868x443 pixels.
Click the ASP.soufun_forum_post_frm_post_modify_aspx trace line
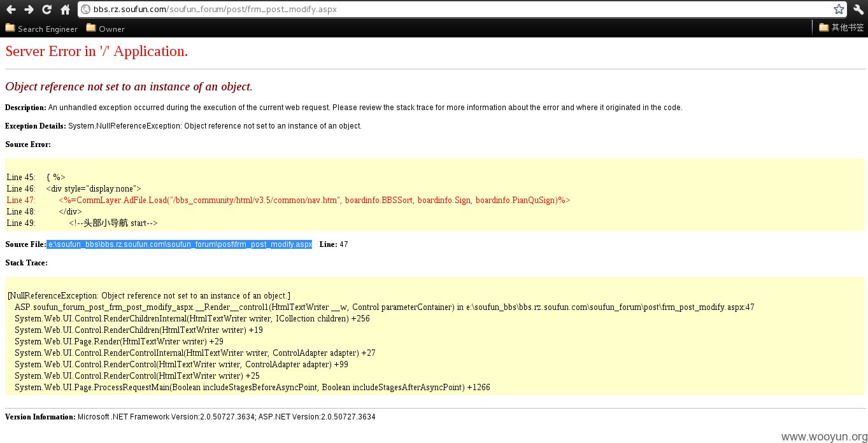[384, 307]
